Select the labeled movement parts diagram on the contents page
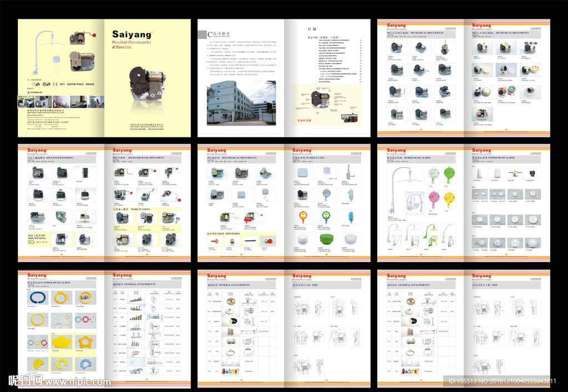The width and height of the screenshot is (568, 392). point(326,105)
